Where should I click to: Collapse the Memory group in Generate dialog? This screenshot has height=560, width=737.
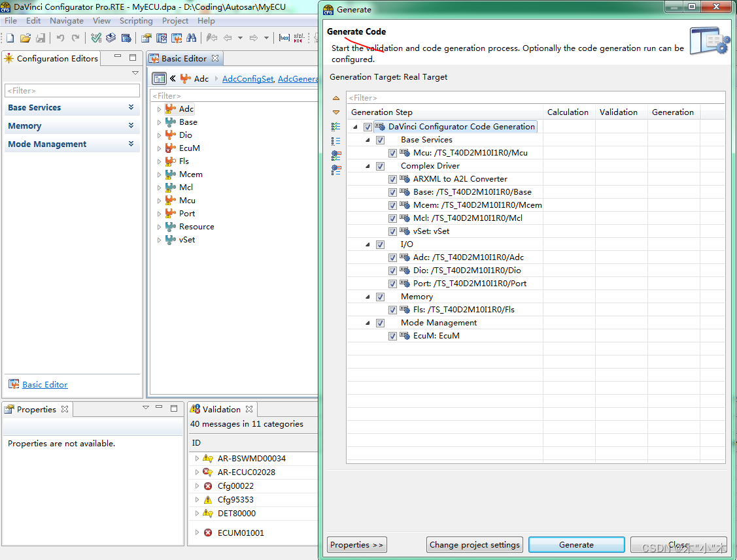click(368, 297)
